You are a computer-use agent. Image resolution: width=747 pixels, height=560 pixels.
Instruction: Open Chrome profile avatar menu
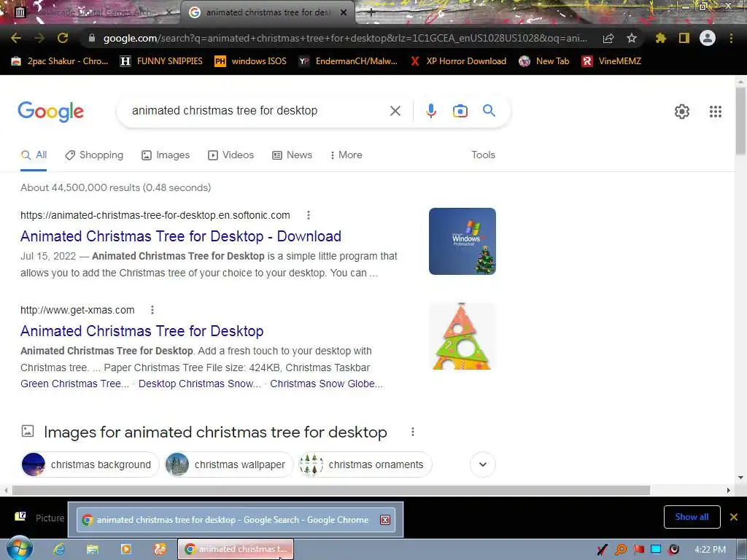pos(708,38)
